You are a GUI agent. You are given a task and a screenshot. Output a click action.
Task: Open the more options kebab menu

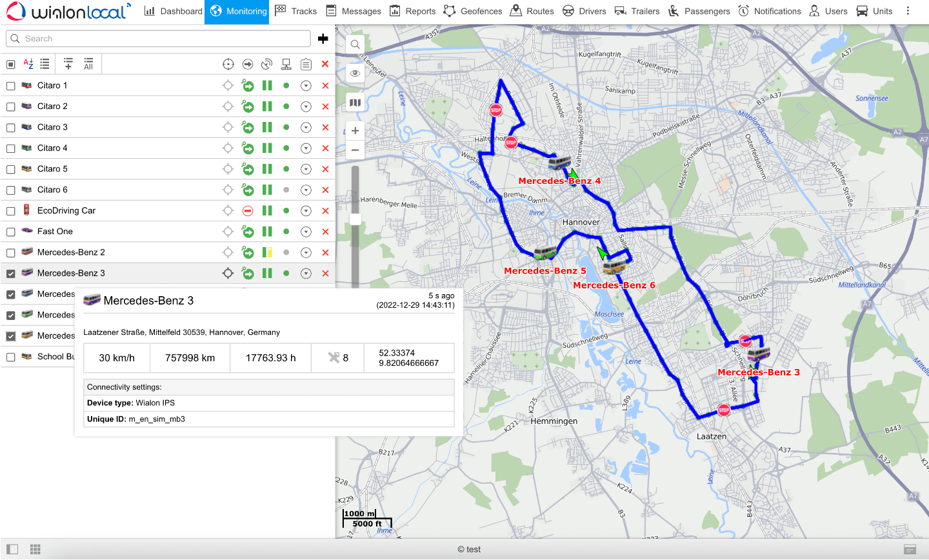pyautogui.click(x=908, y=11)
